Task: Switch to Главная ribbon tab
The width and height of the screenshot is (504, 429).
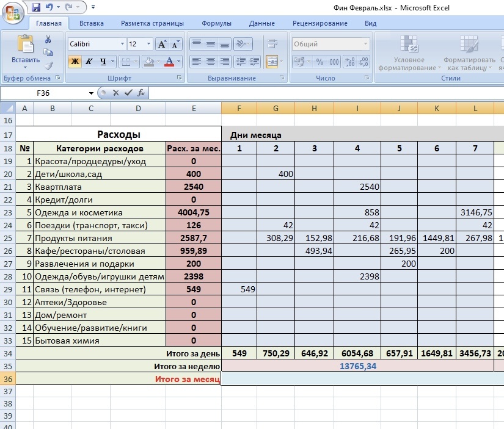Action: coord(48,23)
